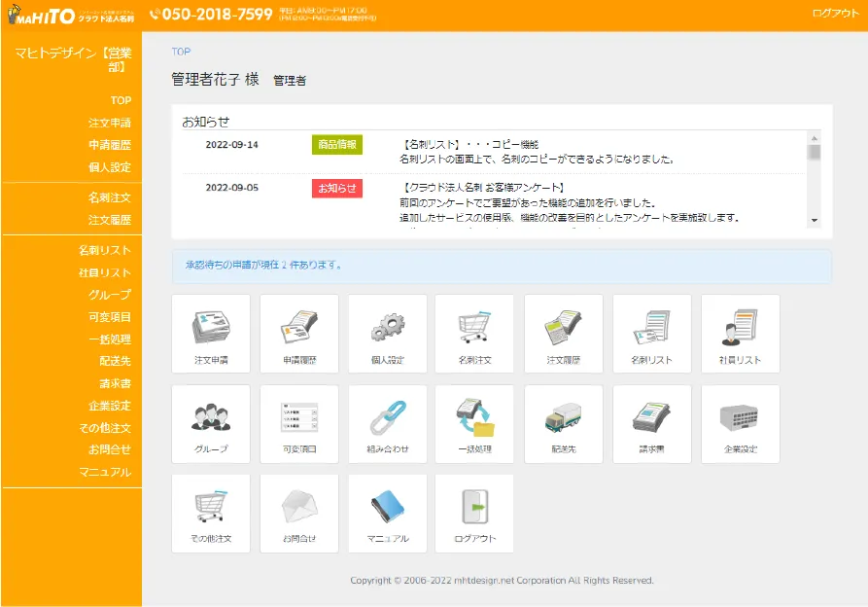This screenshot has height=607, width=868.
Task: Select お問合せ in the sidebar menu
Action: tap(113, 448)
